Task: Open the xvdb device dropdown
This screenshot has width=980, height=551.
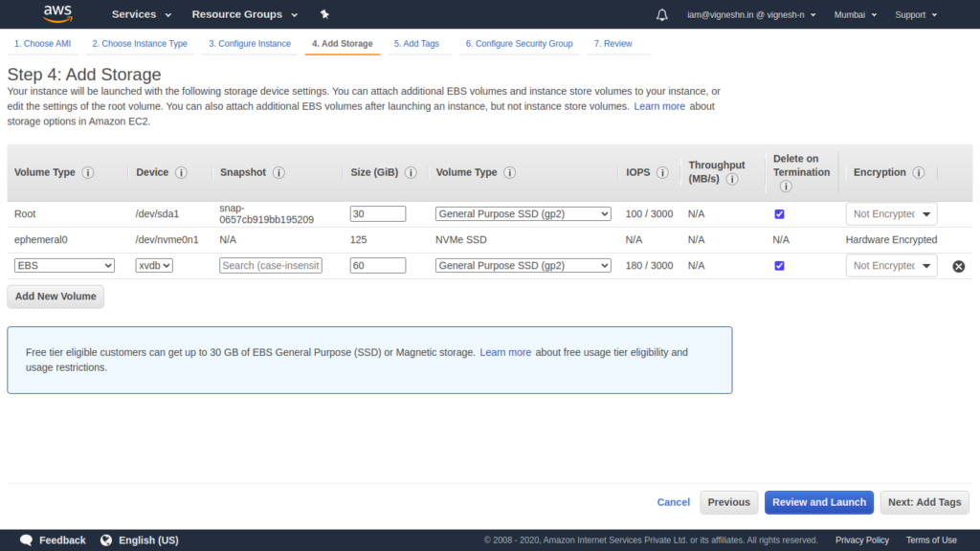Action: pos(154,266)
